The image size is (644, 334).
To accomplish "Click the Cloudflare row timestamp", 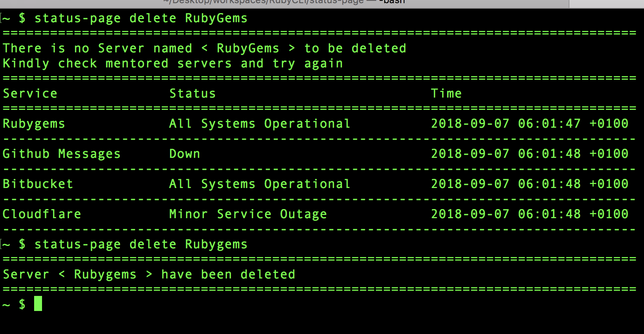I will click(x=530, y=214).
